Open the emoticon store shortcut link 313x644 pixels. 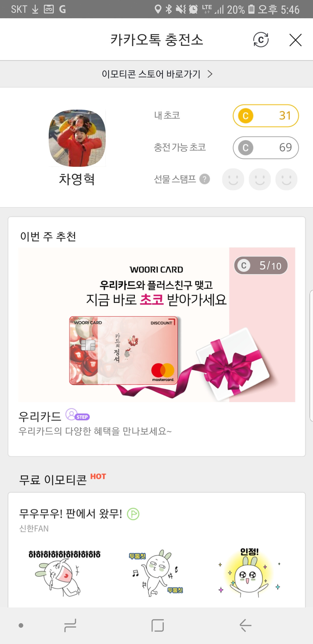[x=156, y=74]
